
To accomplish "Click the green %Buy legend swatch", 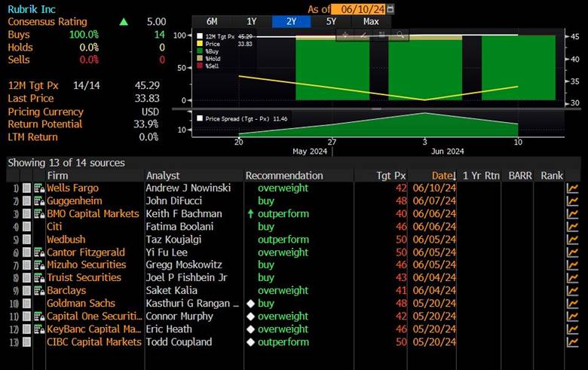I will [x=200, y=51].
